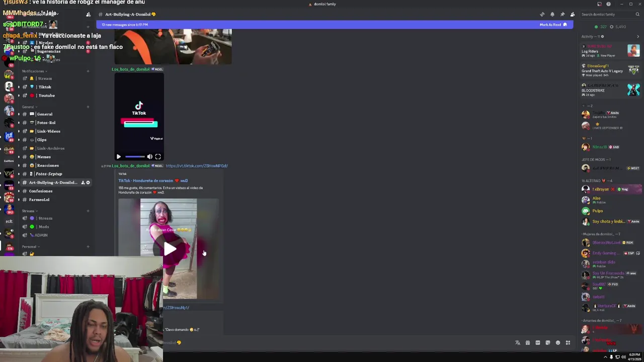Make the TikTok clip fullscreen
This screenshot has height=362, width=644.
point(158,157)
